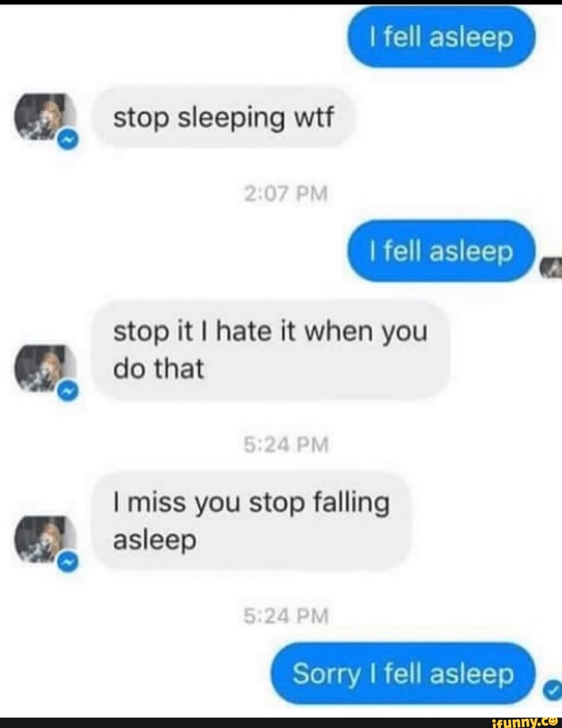Viewport: 562px width, 728px height.
Task: Select the 'stop sleeping wtf' message
Action: (224, 118)
